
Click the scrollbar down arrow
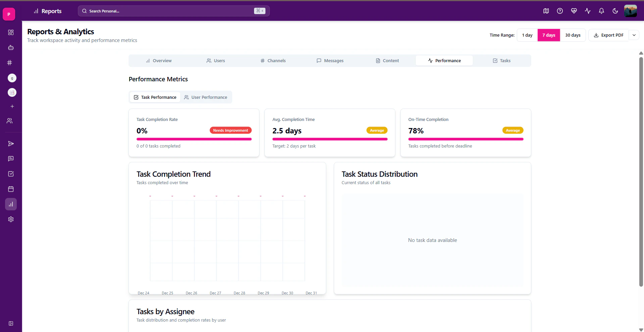tap(641, 330)
